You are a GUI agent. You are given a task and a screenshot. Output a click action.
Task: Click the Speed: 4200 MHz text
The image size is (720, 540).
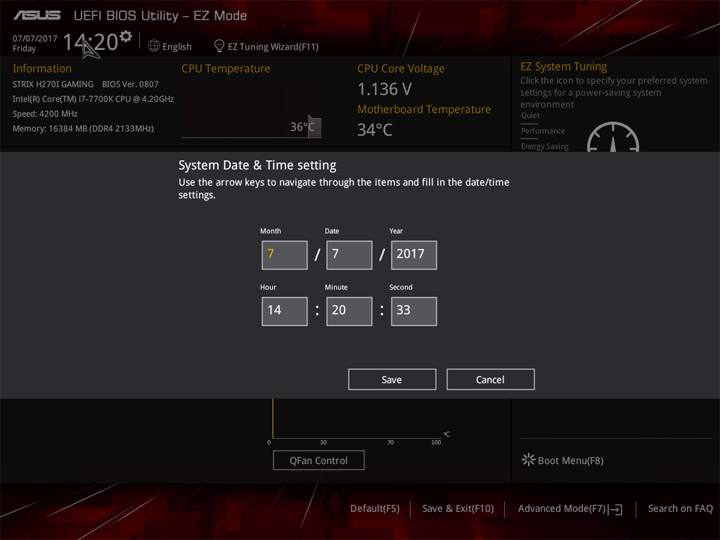45,114
